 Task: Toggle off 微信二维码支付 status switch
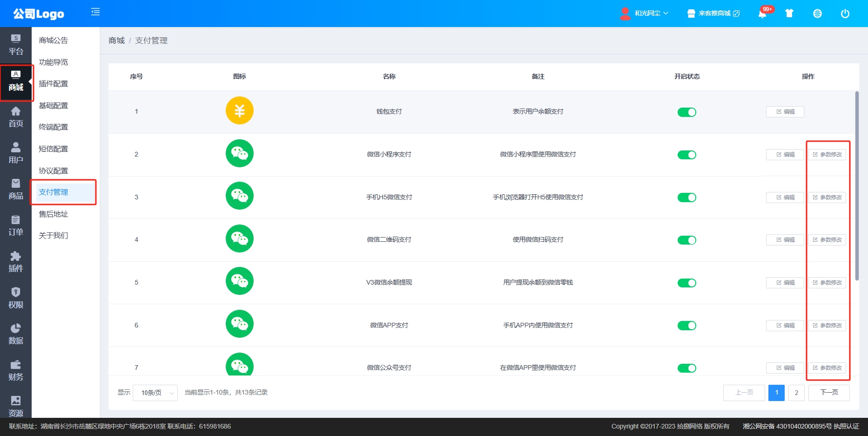tap(686, 240)
